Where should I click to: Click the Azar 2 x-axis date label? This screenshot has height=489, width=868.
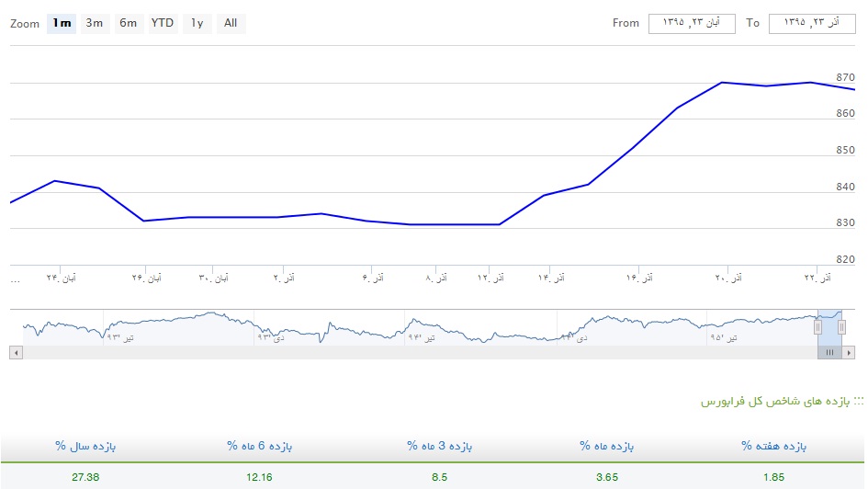click(x=284, y=278)
